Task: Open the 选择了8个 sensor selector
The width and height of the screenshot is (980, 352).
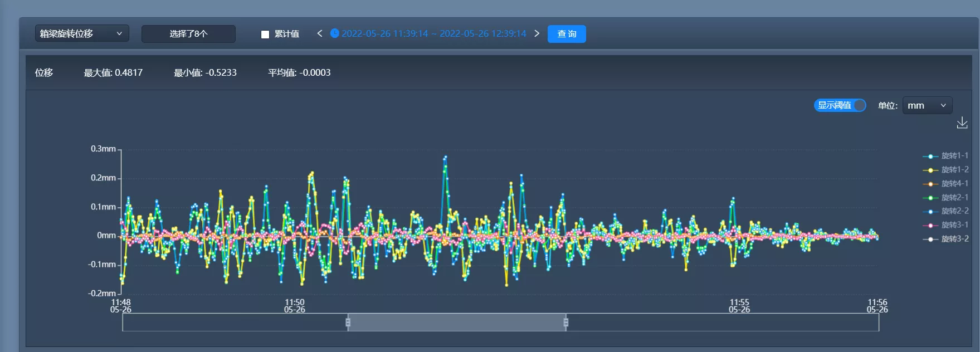Action: coord(188,34)
